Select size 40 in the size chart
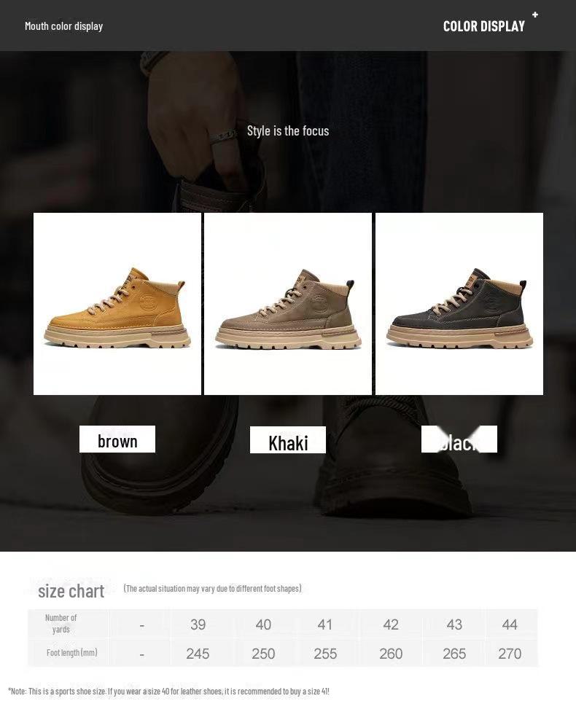Viewport: 576px width, 728px height. coord(263,625)
